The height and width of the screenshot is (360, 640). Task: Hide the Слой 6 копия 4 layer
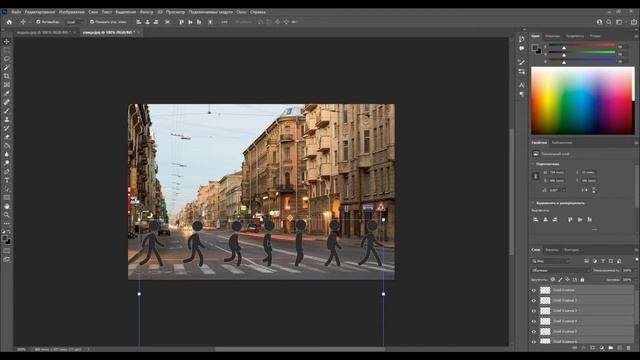point(534,321)
